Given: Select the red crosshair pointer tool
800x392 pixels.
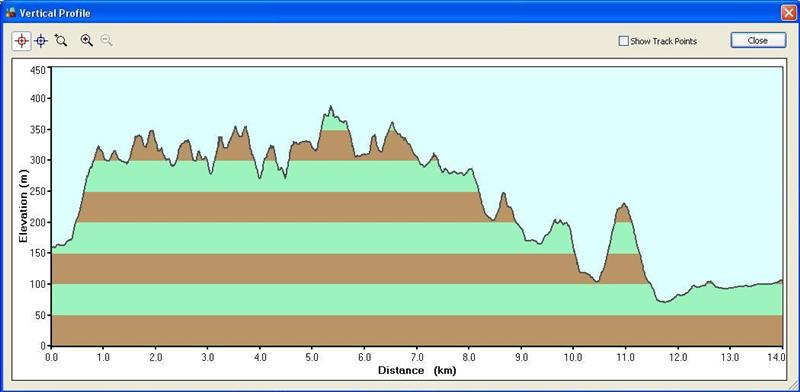Looking at the screenshot, I should point(21,40).
